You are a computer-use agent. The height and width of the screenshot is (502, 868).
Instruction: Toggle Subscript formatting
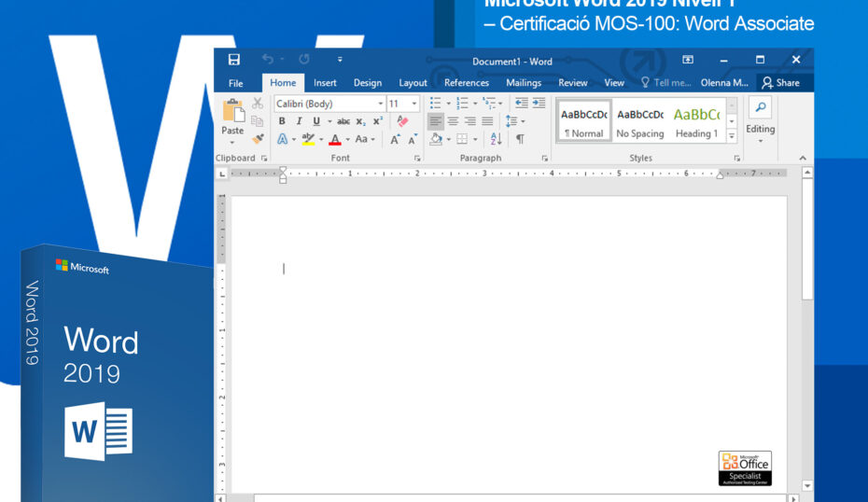pos(361,121)
